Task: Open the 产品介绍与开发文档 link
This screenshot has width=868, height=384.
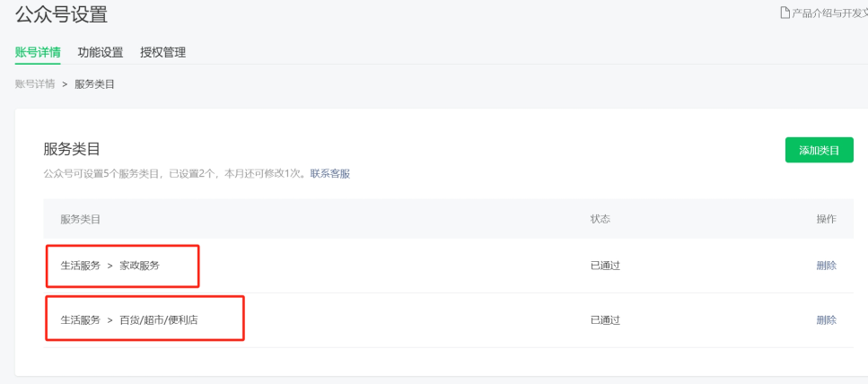Action: (x=829, y=13)
